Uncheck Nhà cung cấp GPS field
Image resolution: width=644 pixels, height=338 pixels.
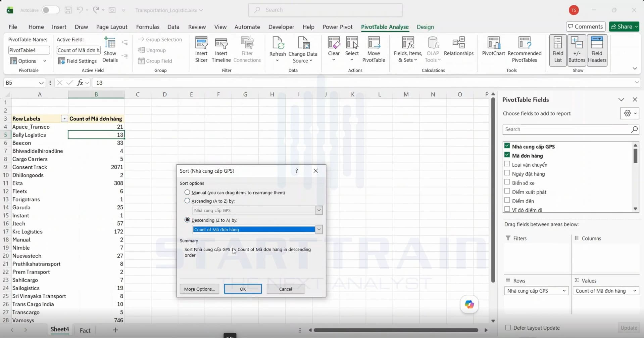tap(507, 146)
